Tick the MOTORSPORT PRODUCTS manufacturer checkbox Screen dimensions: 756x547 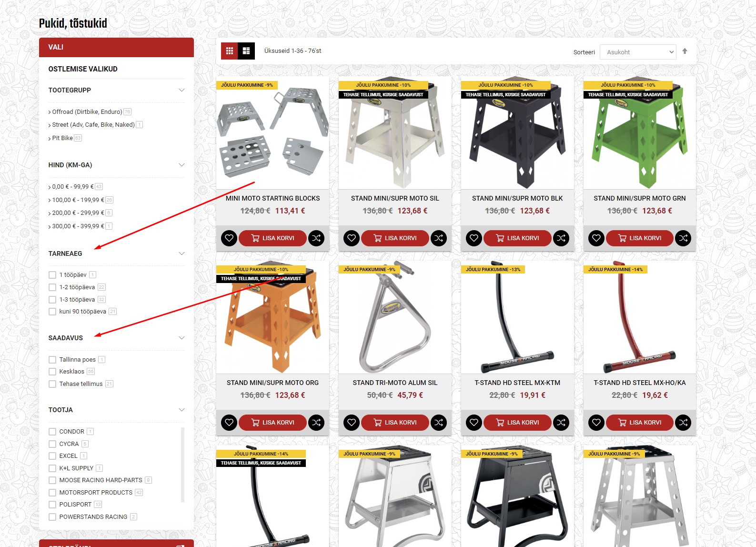[x=52, y=493]
